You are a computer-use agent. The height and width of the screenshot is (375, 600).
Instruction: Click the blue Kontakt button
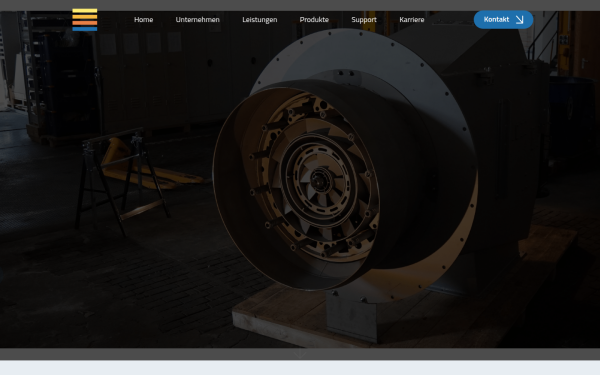coord(503,20)
